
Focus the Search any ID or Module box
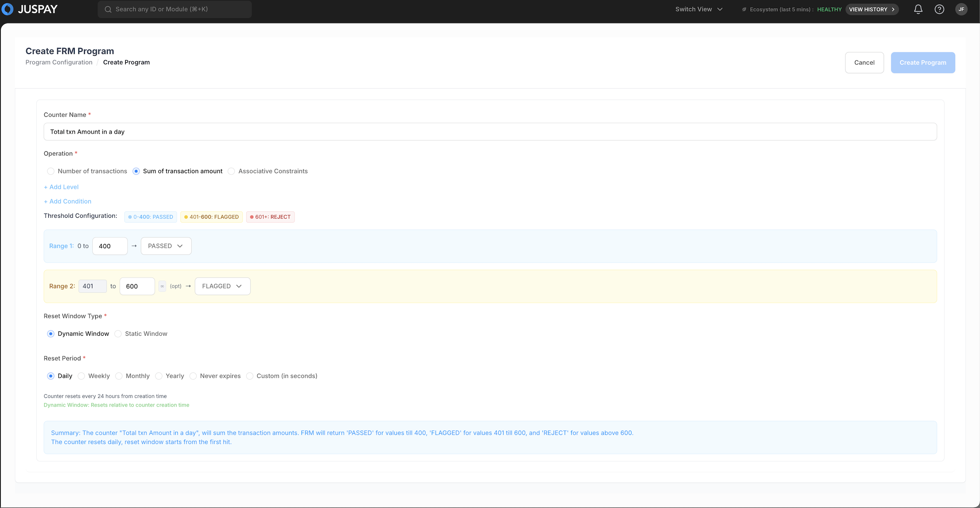[175, 9]
